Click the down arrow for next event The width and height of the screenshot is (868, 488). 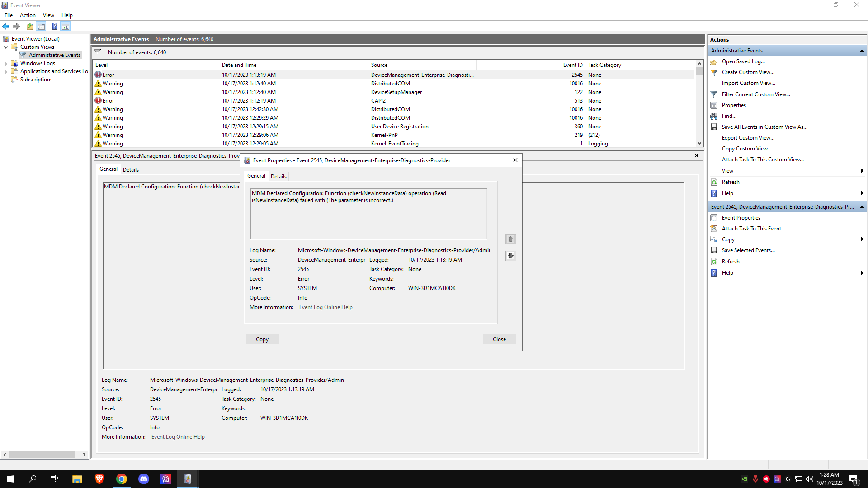pyautogui.click(x=510, y=256)
